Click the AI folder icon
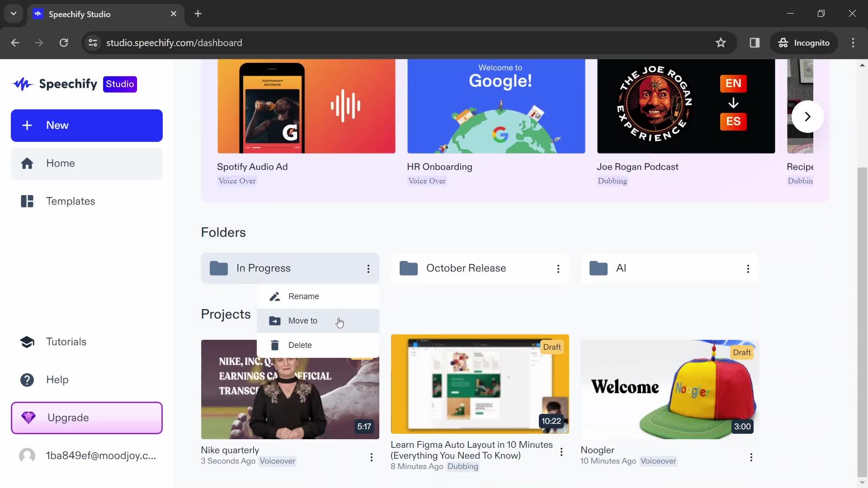Viewport: 868px width, 488px height. click(x=599, y=268)
